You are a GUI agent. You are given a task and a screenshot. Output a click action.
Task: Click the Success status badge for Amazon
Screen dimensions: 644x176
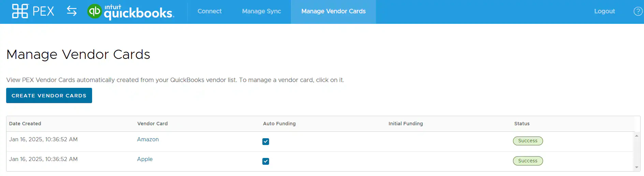pyautogui.click(x=528, y=141)
